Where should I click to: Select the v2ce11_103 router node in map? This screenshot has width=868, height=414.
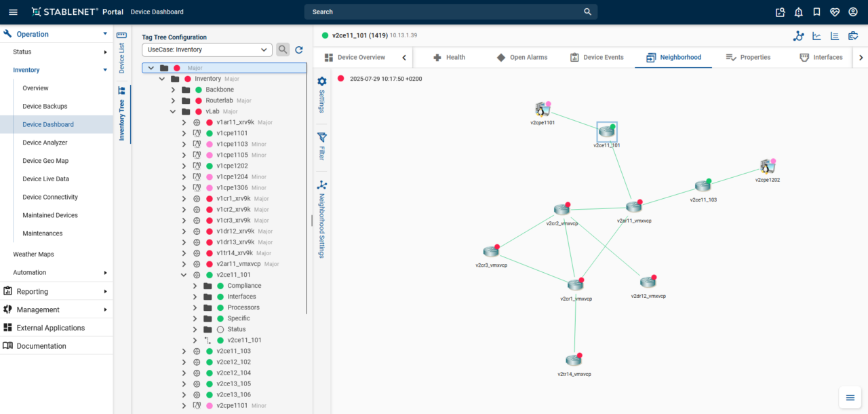pyautogui.click(x=703, y=187)
